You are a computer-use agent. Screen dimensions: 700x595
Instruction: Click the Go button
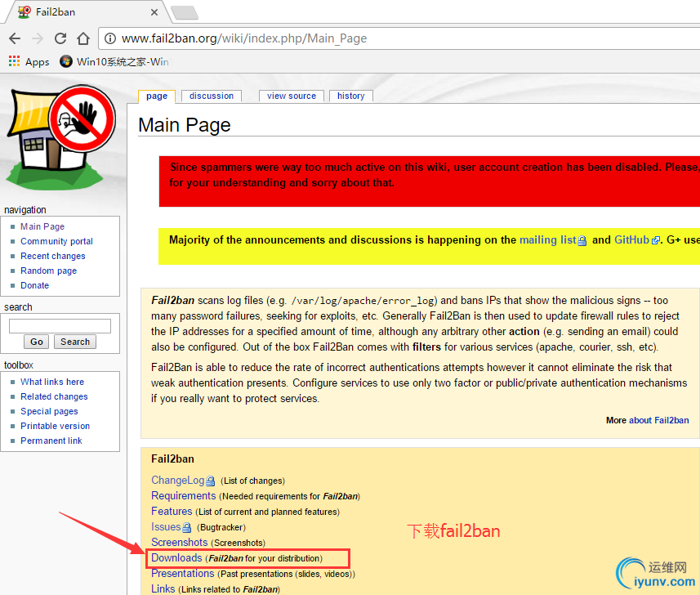[x=37, y=342]
